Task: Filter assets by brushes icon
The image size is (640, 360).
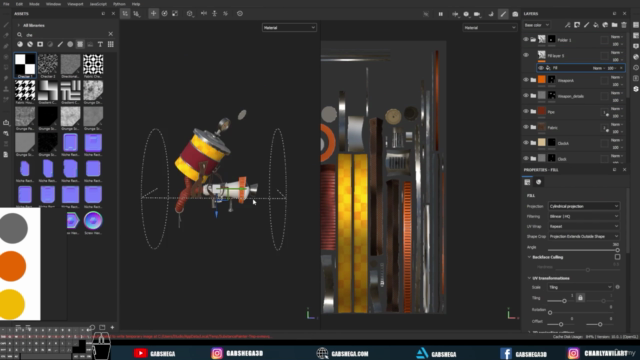Action: [60, 44]
